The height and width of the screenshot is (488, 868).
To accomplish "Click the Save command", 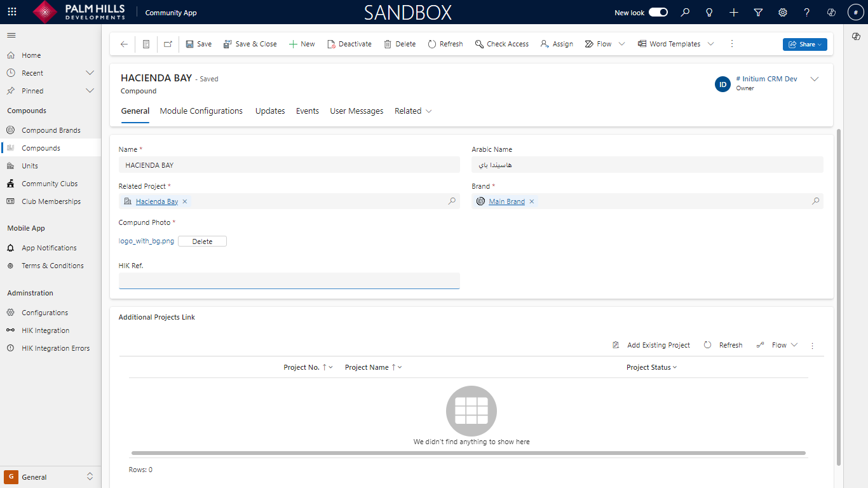I will (x=199, y=44).
